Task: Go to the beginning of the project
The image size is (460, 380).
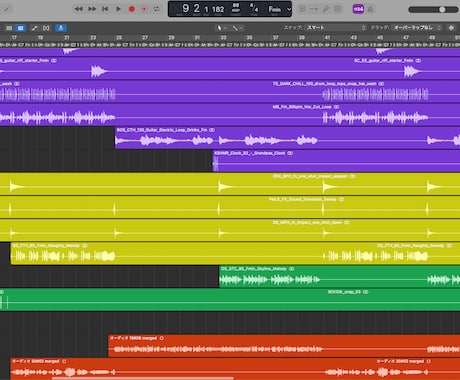Action: 105,9
